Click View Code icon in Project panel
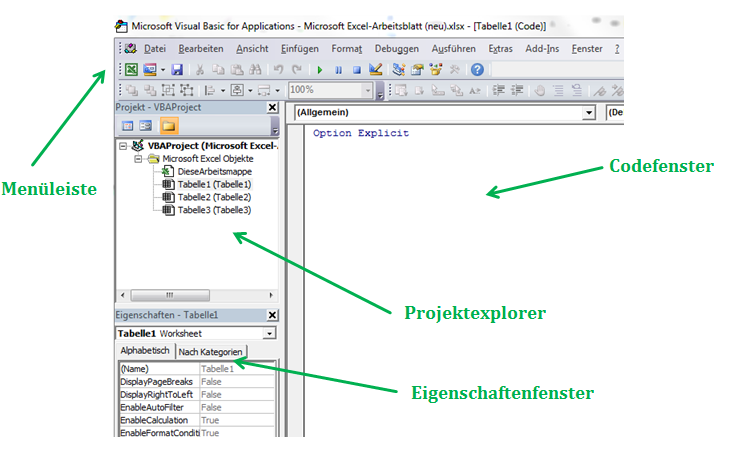Image resolution: width=738 pixels, height=453 pixels. point(128,126)
